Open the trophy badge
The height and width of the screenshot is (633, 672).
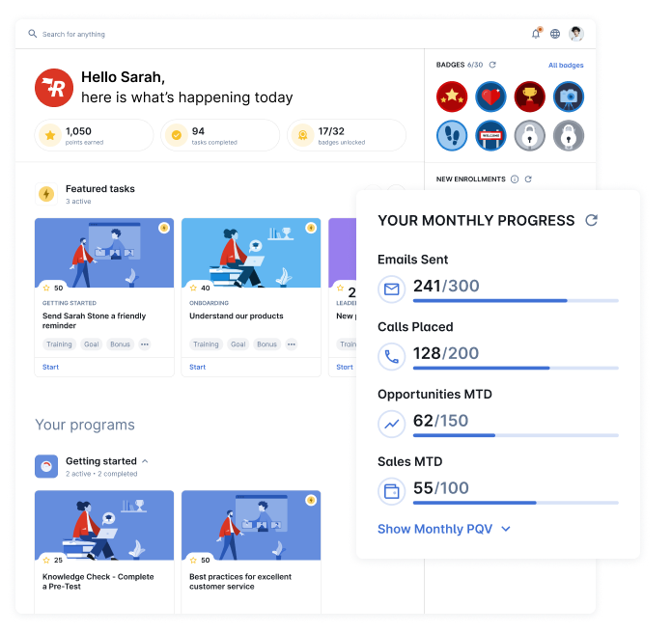click(530, 96)
